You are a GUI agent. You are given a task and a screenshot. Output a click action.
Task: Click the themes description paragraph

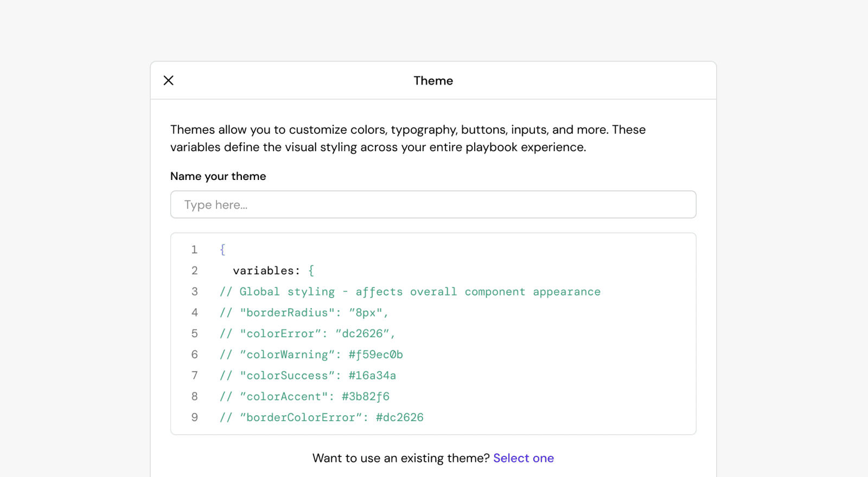pos(407,138)
